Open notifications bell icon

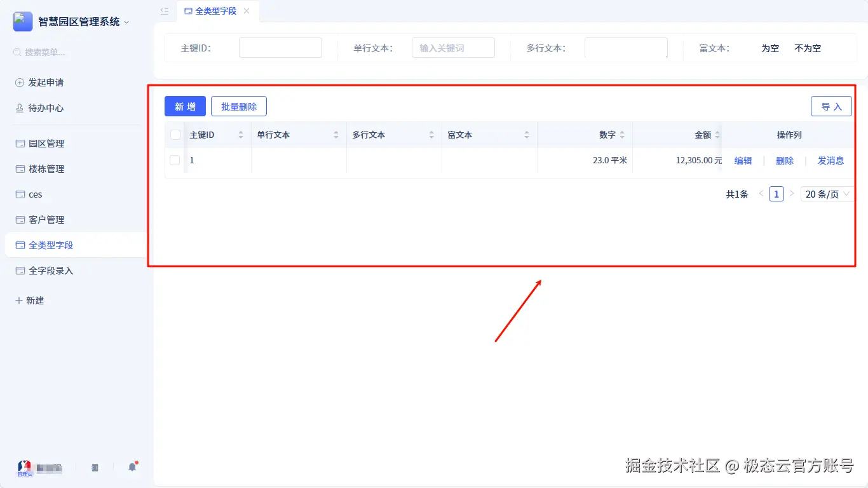tap(132, 467)
